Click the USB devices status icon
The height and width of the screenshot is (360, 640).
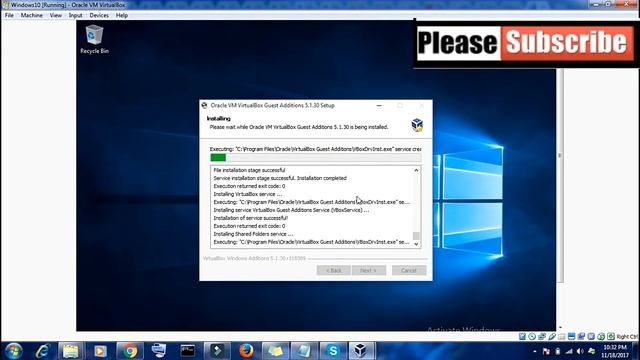[552, 336]
